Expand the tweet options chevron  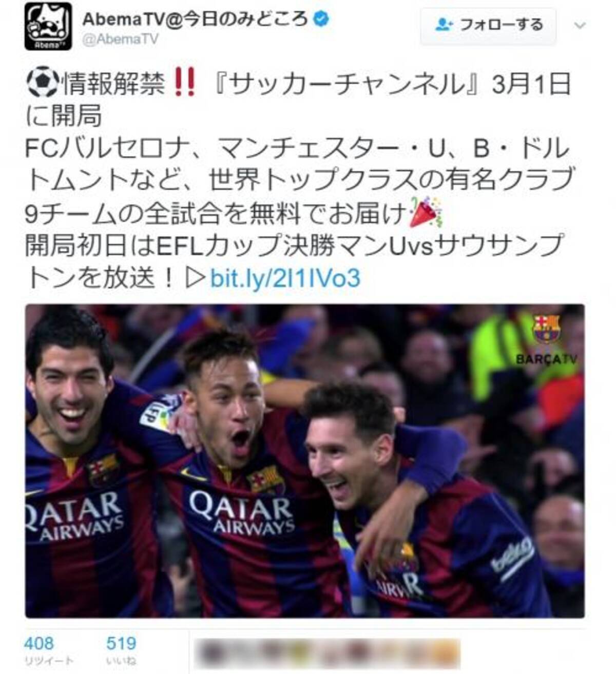coord(580,25)
